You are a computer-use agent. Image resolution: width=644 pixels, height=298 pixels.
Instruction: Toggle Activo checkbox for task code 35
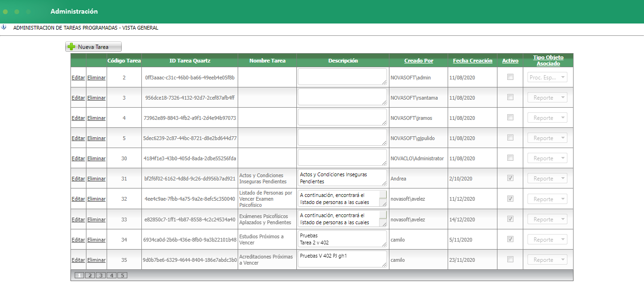510,259
